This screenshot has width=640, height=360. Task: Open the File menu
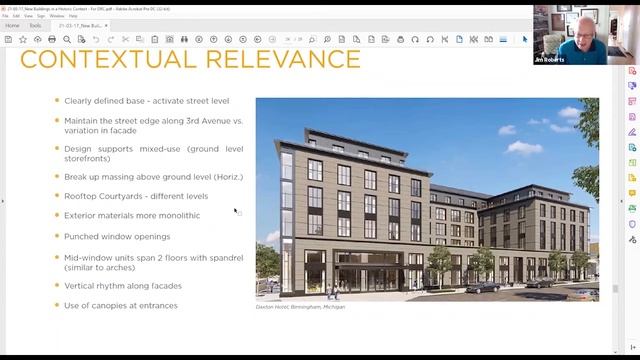click(x=5, y=16)
